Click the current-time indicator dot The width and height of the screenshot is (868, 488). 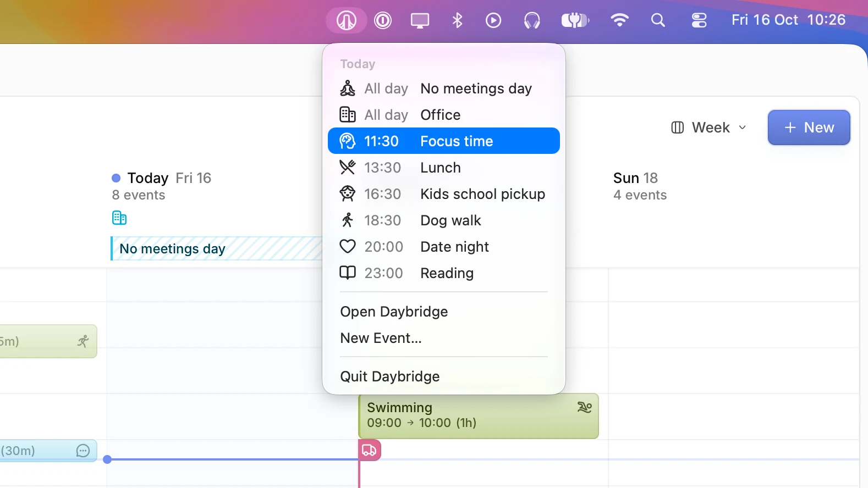coord(107,459)
